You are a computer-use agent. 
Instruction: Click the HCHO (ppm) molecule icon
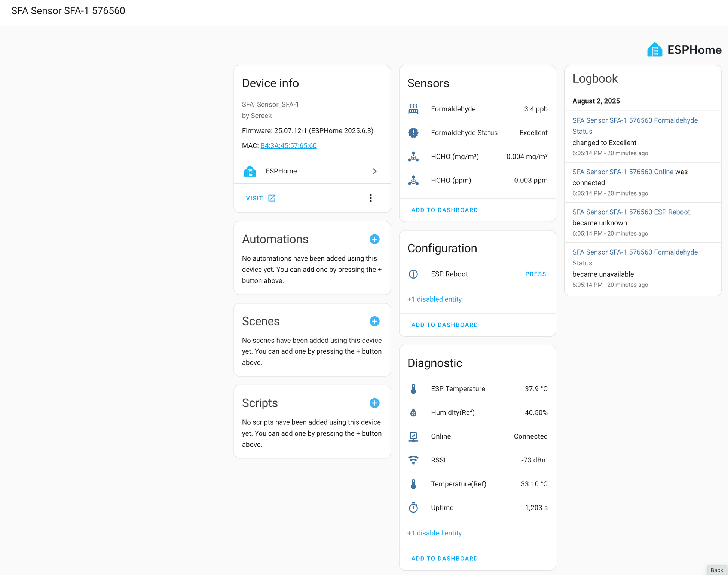click(x=413, y=180)
